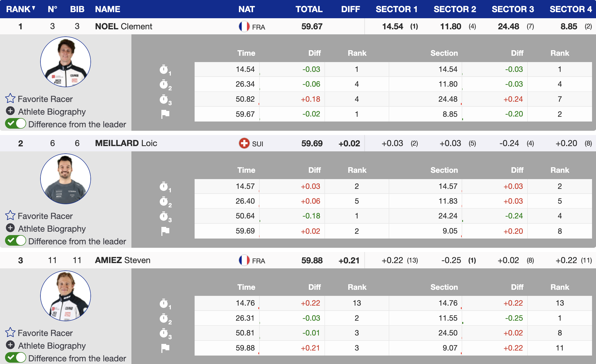The width and height of the screenshot is (596, 364).
Task: Click the France flag icon beside Noel
Action: [x=244, y=26]
